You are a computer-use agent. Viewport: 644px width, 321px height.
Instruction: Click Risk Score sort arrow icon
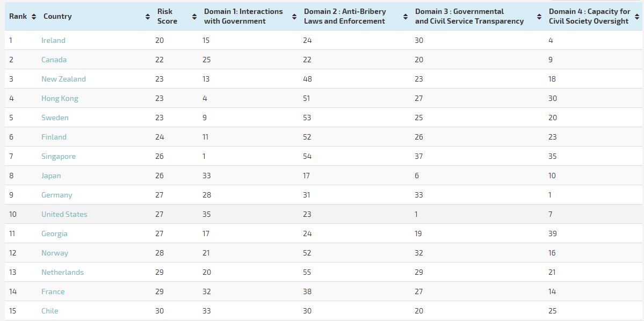coord(194,17)
